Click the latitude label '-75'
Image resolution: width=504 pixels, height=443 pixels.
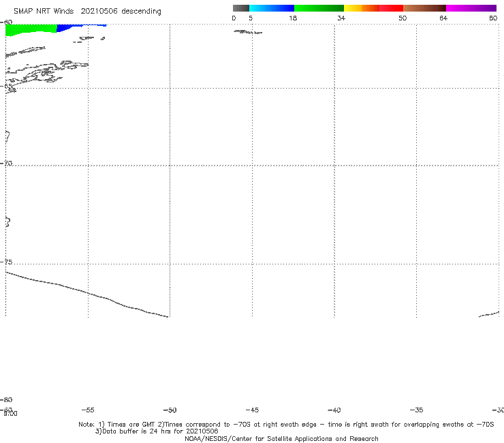coord(6,262)
